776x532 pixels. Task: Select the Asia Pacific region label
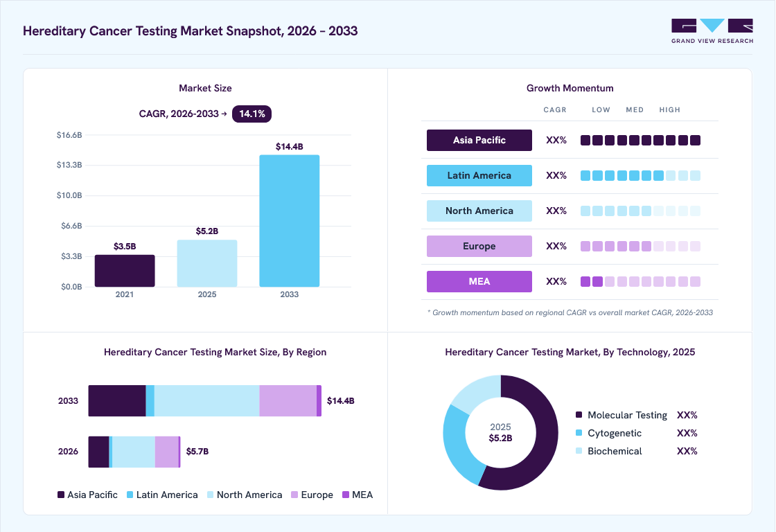479,140
